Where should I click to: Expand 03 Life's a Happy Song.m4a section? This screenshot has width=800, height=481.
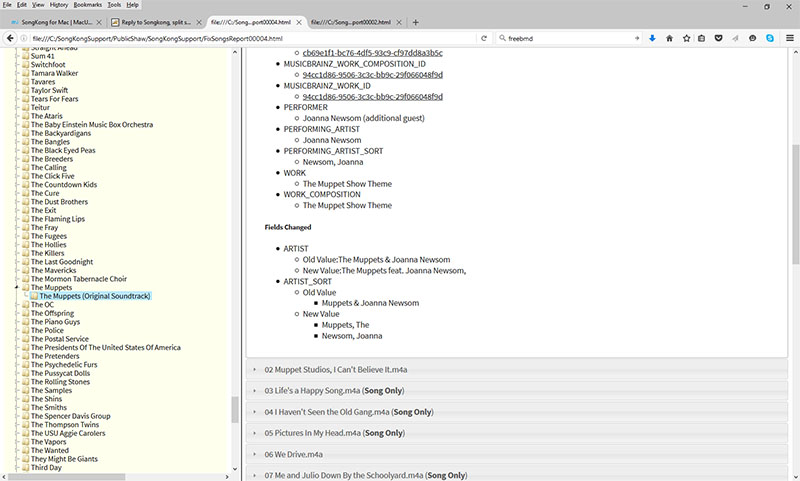click(517, 391)
